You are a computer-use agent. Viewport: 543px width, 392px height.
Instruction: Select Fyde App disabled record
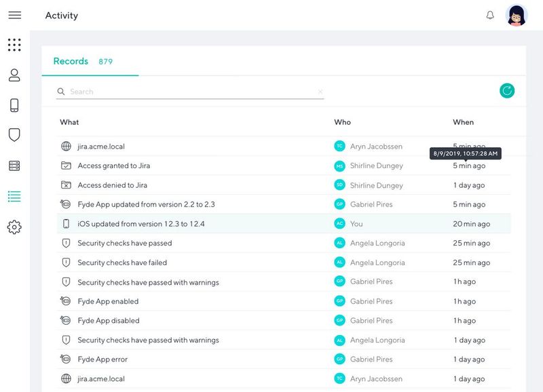284,320
